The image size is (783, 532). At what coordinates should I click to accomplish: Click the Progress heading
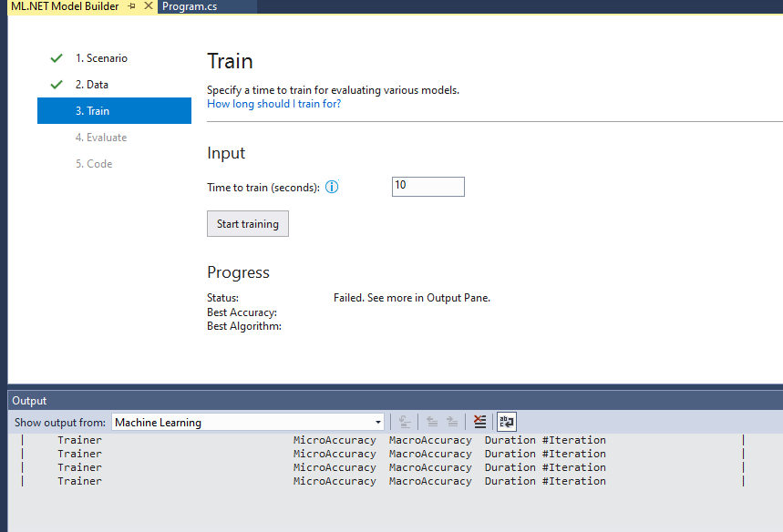coord(238,272)
